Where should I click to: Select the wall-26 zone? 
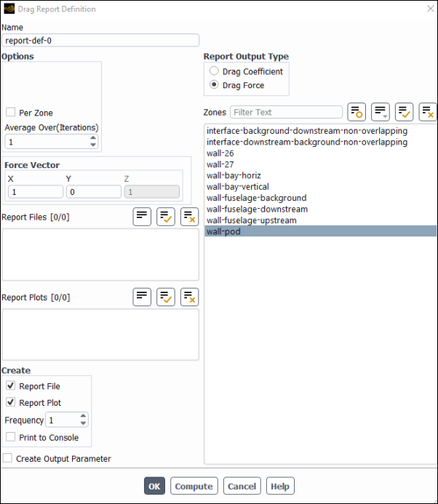320,153
